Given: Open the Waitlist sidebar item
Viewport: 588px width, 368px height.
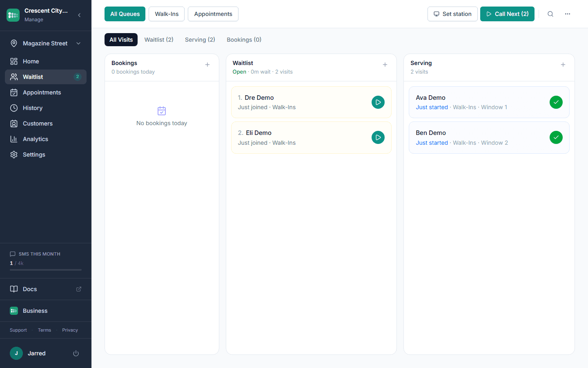Looking at the screenshot, I should (x=46, y=77).
